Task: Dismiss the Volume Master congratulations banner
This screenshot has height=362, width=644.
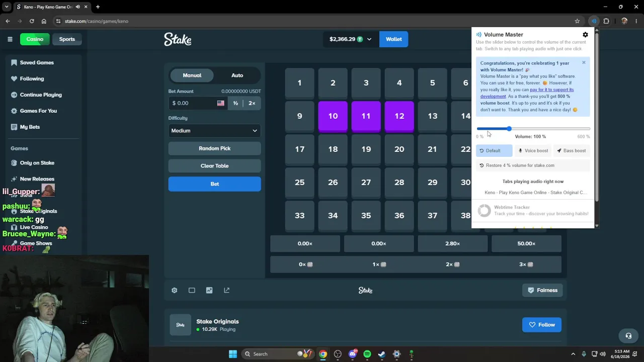Action: tap(584, 62)
